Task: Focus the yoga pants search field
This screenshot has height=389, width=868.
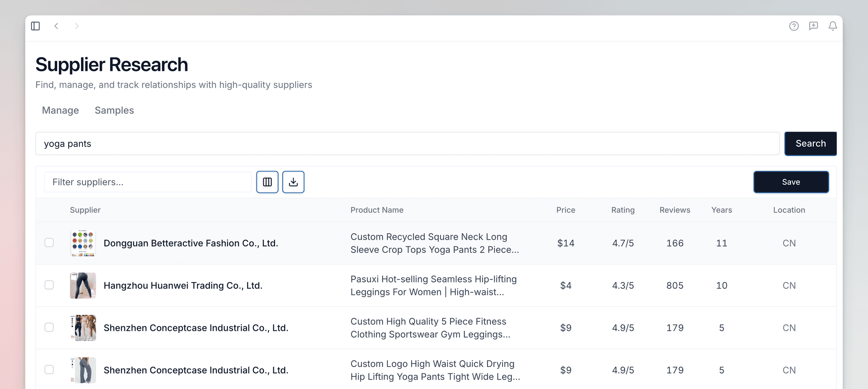Action: (407, 144)
